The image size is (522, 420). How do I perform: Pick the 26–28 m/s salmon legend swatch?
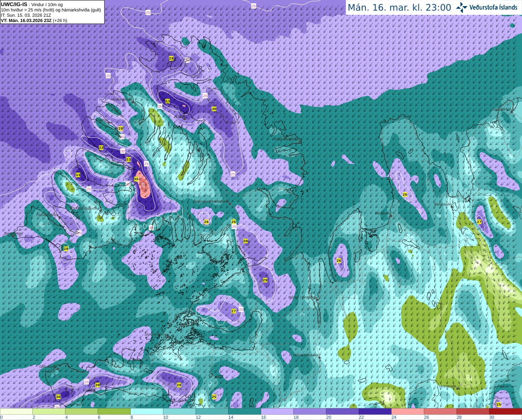[440, 411]
